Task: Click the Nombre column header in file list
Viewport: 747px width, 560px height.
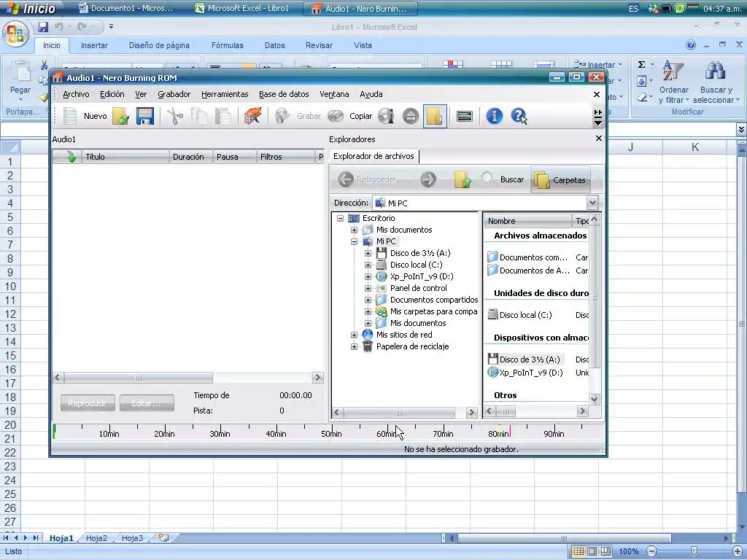Action: click(x=528, y=221)
